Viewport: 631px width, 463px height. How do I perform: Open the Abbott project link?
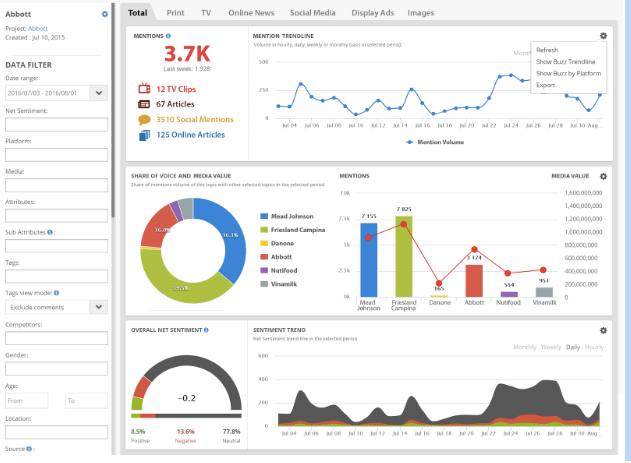tap(38, 29)
